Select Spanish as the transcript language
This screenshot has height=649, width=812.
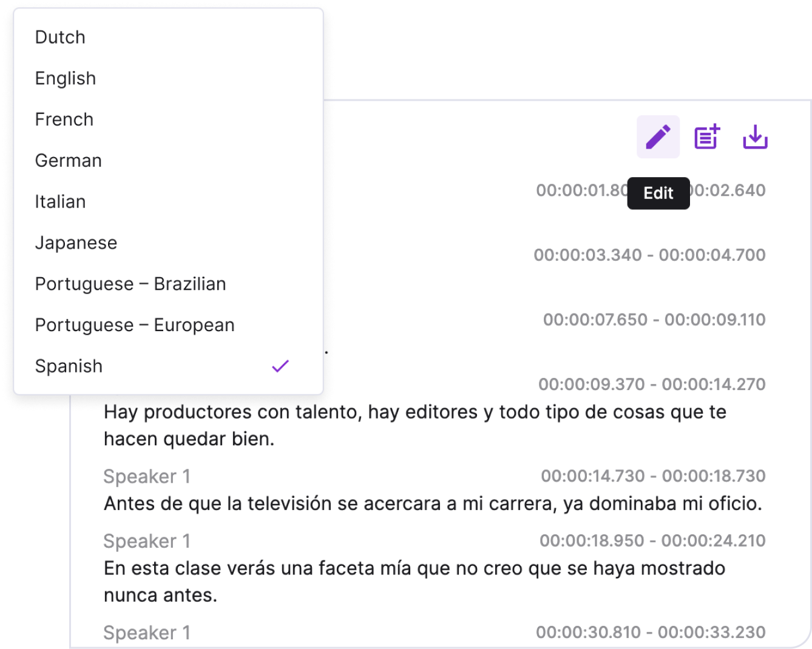click(69, 366)
